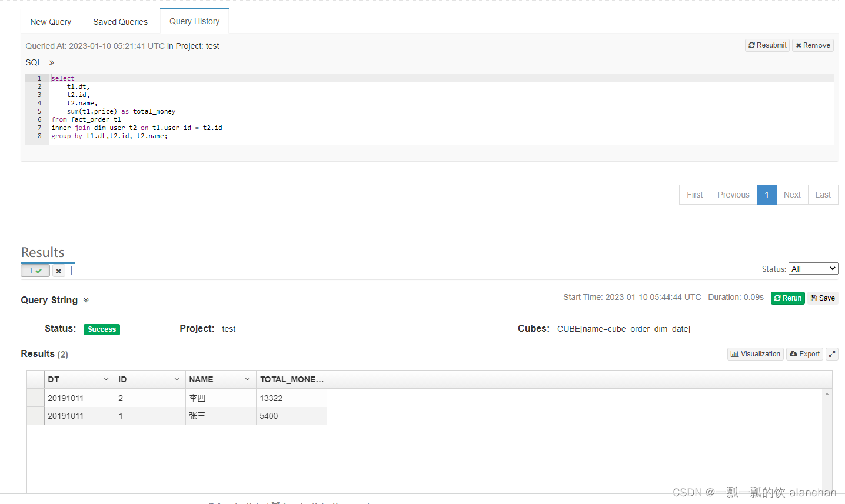The image size is (845, 504).
Task: Click the name cell 李四
Action: [x=221, y=398]
